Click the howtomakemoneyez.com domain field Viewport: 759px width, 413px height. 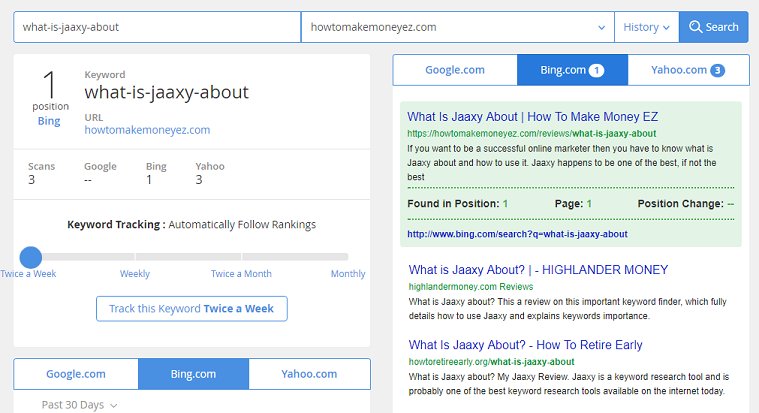[x=457, y=27]
